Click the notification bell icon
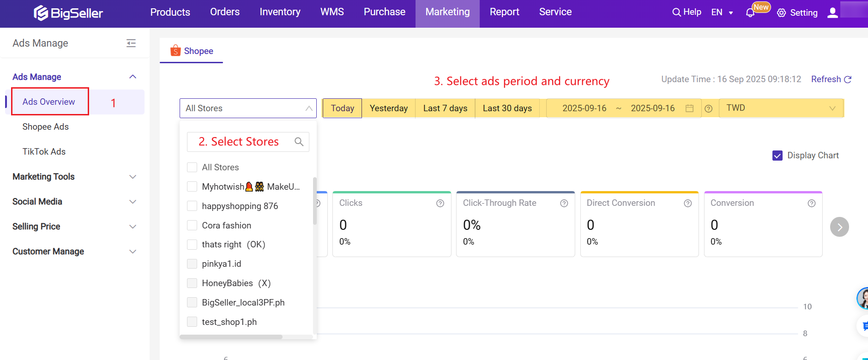Viewport: 868px width, 360px height. [750, 13]
